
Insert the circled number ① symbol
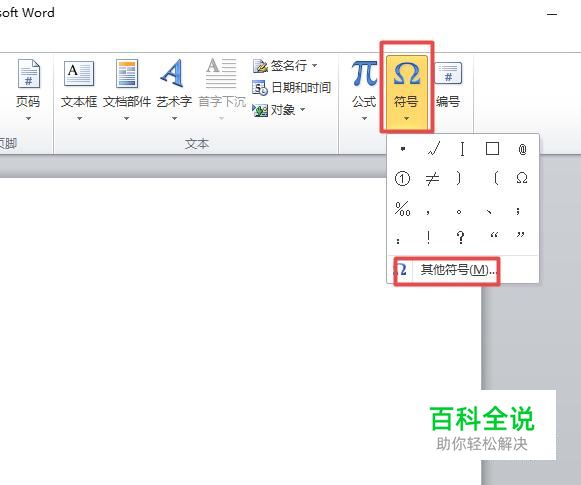click(x=402, y=179)
